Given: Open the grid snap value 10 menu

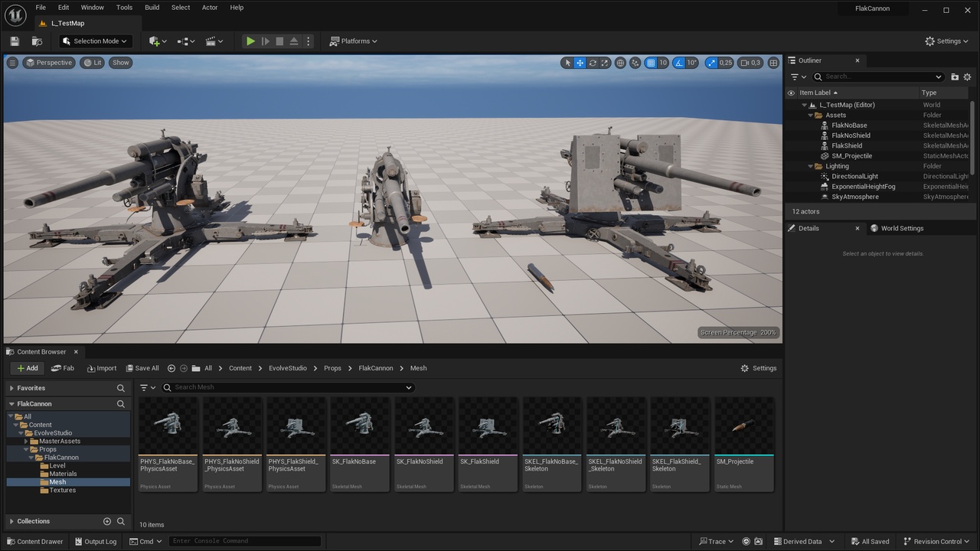Looking at the screenshot, I should coord(663,63).
